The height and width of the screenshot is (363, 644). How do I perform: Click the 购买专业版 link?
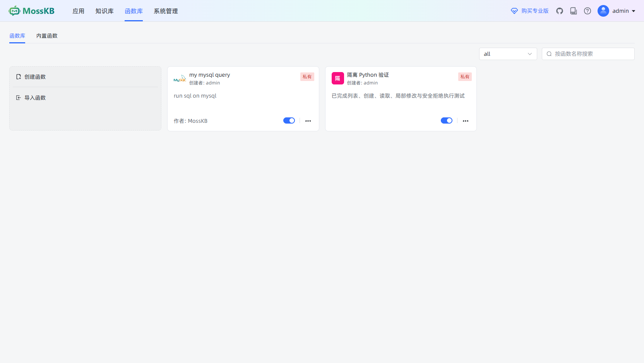[535, 11]
